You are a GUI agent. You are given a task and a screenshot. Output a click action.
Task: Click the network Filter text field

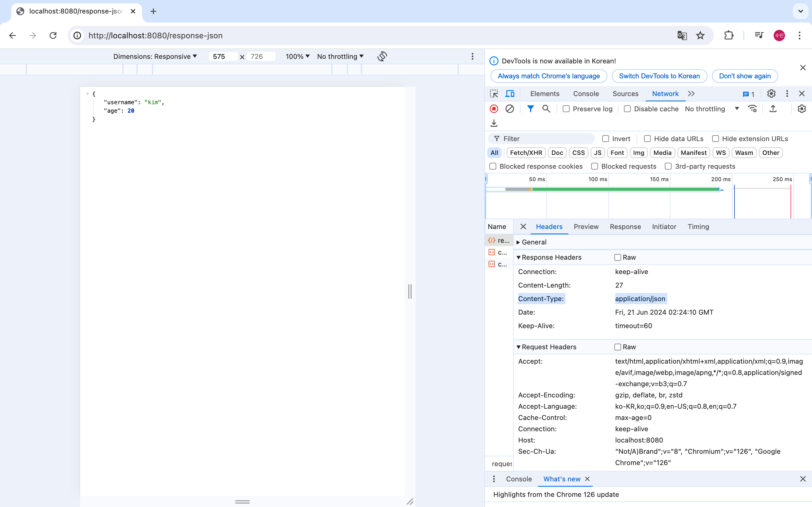(545, 139)
